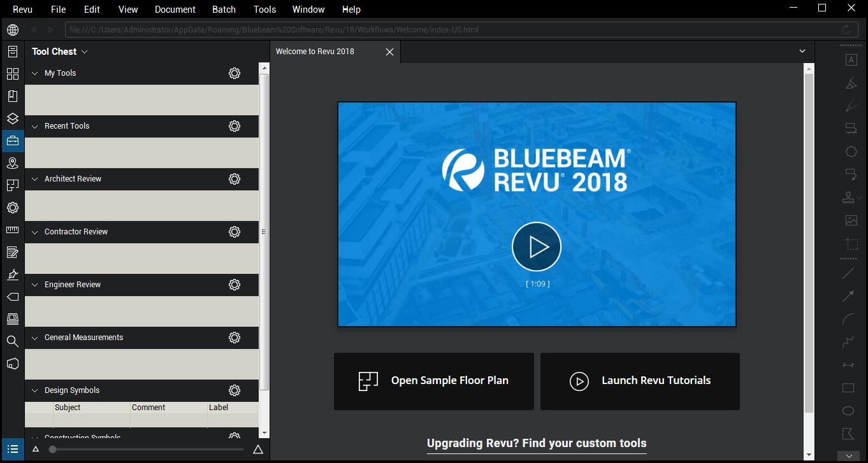The height and width of the screenshot is (463, 868).
Task: Open Architect Review gear settings
Action: pos(235,179)
